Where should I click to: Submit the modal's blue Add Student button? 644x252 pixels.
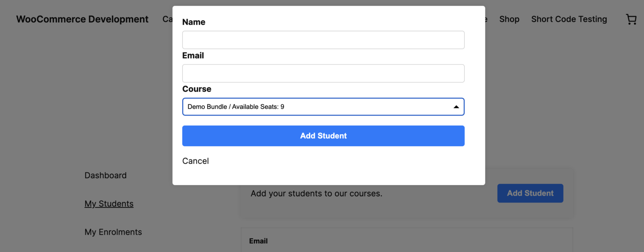[323, 136]
